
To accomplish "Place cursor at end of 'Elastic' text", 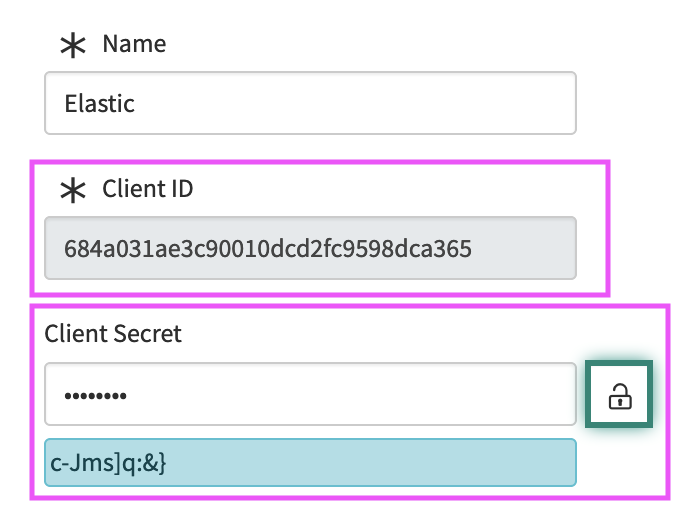I will [x=137, y=103].
